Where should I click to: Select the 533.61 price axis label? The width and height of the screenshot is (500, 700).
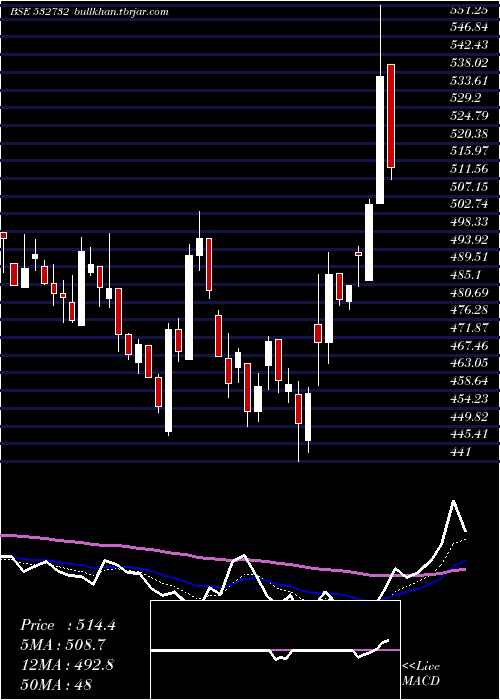click(x=469, y=80)
